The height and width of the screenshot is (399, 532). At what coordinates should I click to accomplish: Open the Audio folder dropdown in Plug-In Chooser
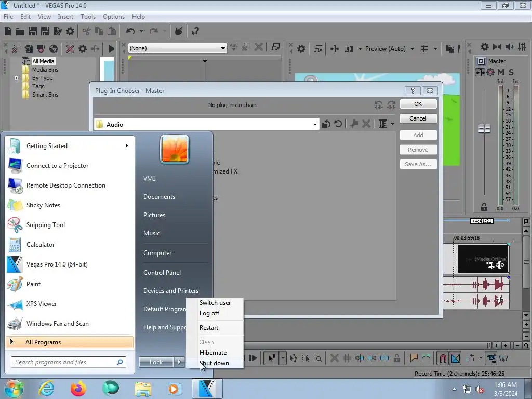click(x=315, y=125)
